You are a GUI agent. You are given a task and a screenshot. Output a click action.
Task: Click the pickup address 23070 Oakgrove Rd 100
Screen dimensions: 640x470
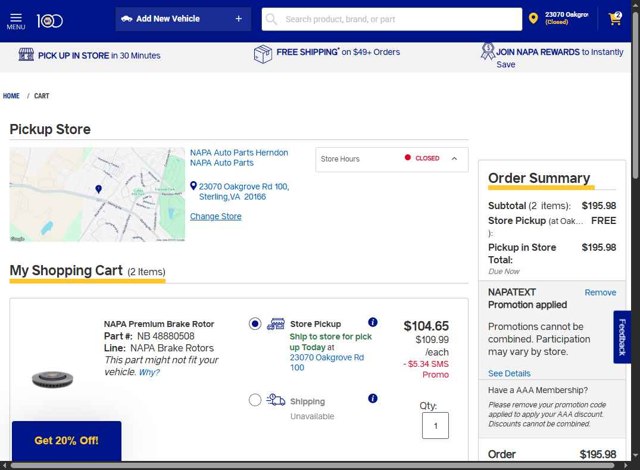[327, 362]
